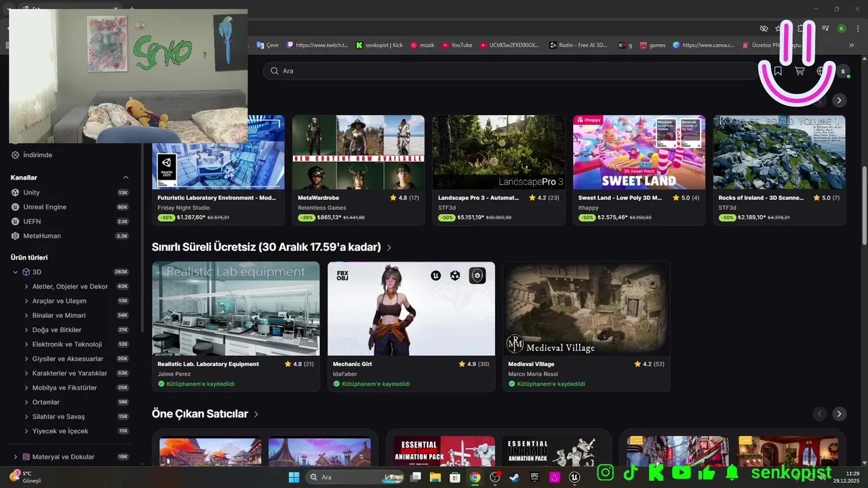Click the İndirimde discount icon
868x488 pixels.
(x=16, y=155)
